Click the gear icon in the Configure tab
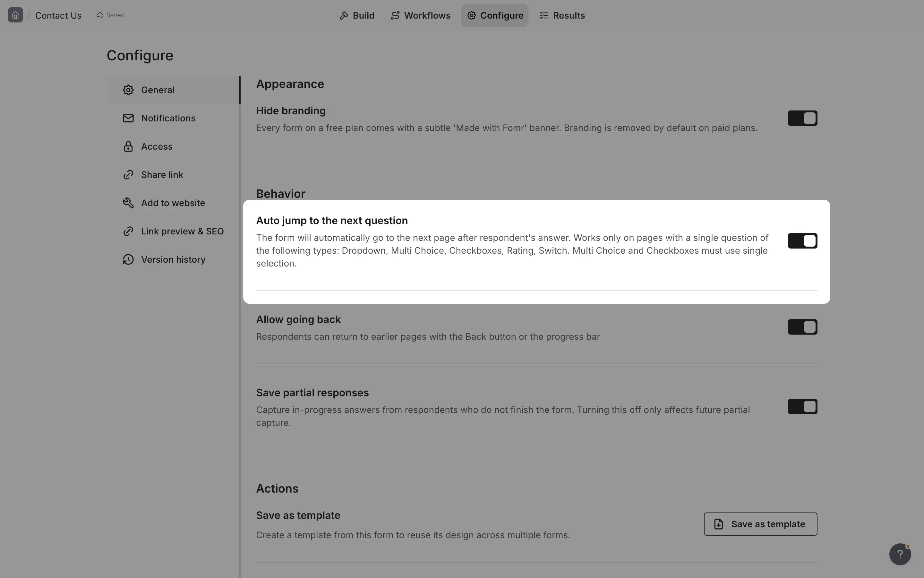 (x=472, y=15)
